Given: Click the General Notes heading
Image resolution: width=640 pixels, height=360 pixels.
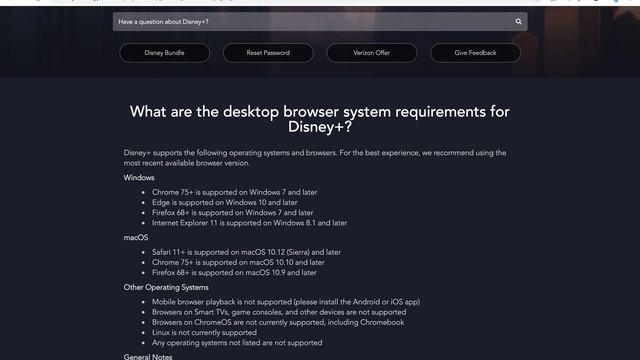Looking at the screenshot, I should (148, 356).
